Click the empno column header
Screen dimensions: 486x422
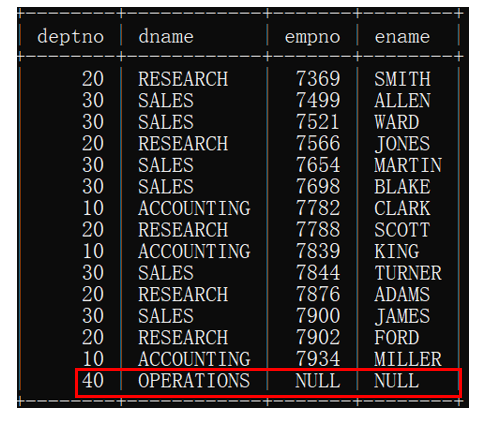312,38
